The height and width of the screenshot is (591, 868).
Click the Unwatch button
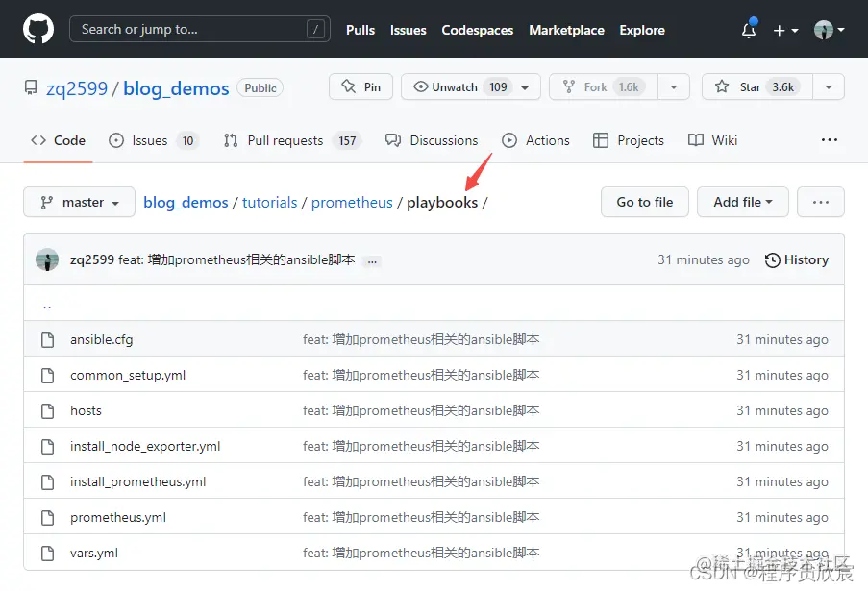(x=446, y=86)
